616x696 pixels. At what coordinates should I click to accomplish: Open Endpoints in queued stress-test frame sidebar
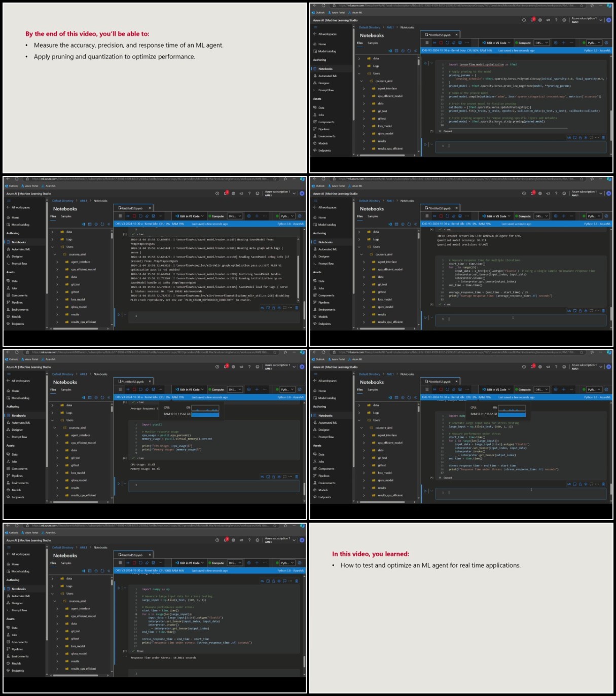[324, 497]
